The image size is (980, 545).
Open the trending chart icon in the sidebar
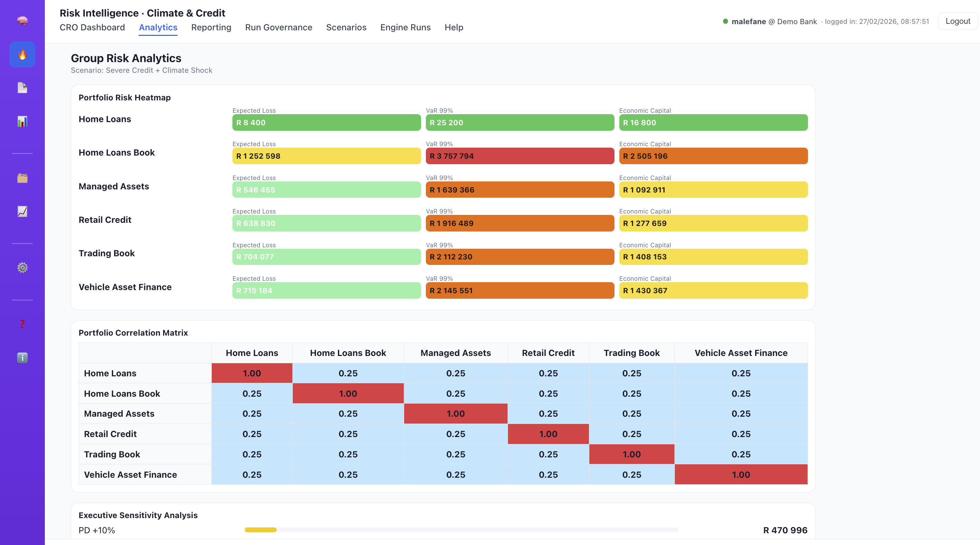pyautogui.click(x=22, y=211)
